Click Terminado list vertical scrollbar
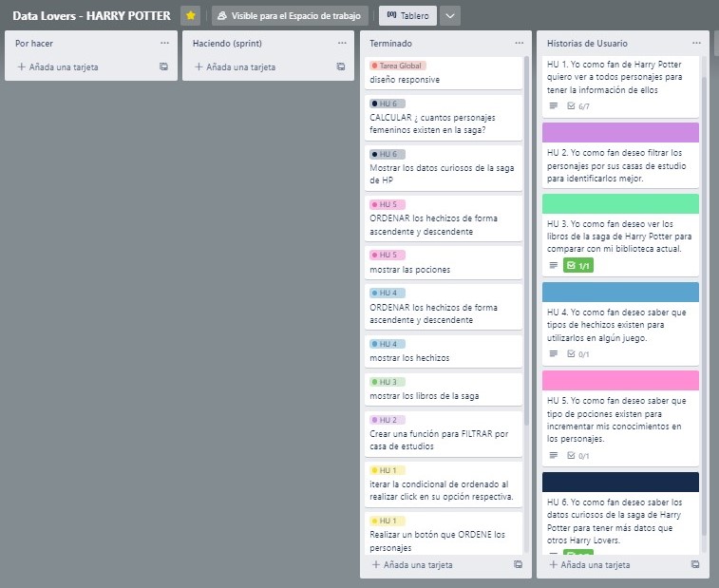Viewport: 719px width, 588px height. point(526,240)
